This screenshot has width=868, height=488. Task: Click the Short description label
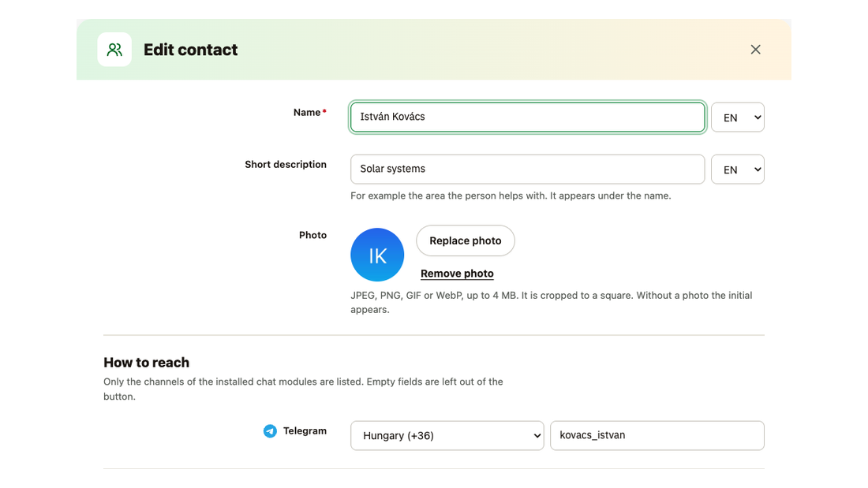[x=286, y=164]
